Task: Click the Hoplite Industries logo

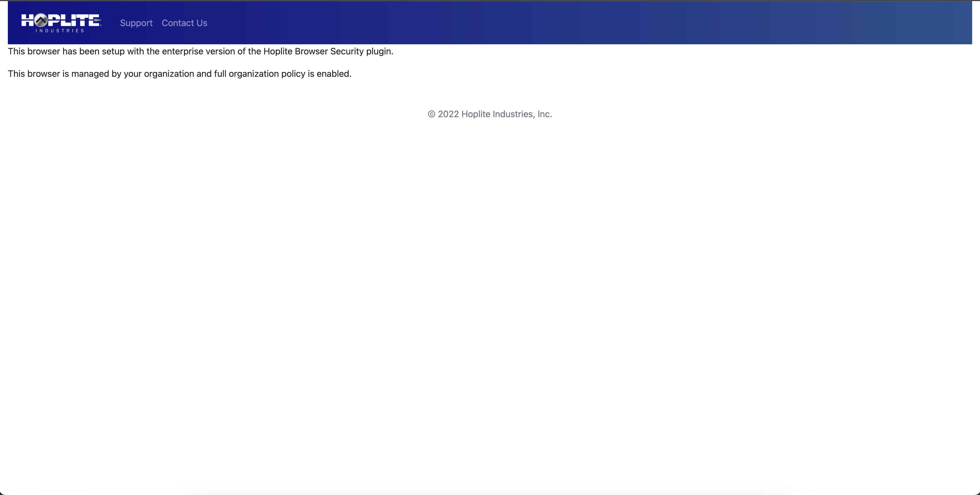Action: click(x=61, y=23)
